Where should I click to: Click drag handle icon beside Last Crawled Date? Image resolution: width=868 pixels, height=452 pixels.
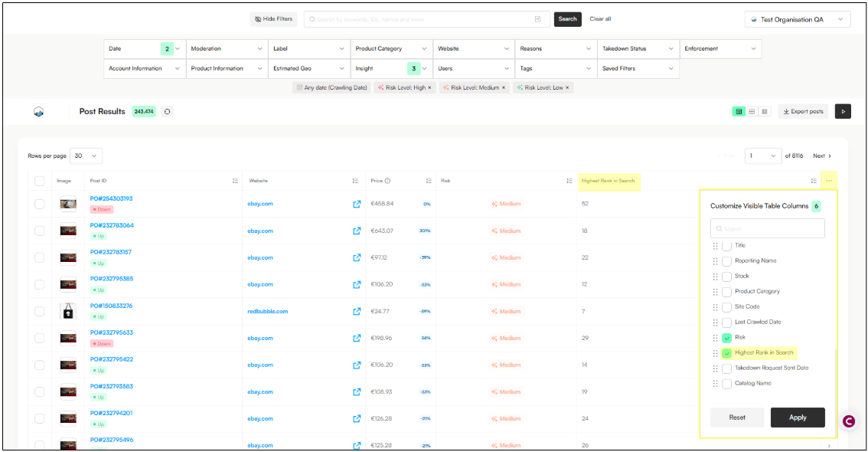[715, 322]
